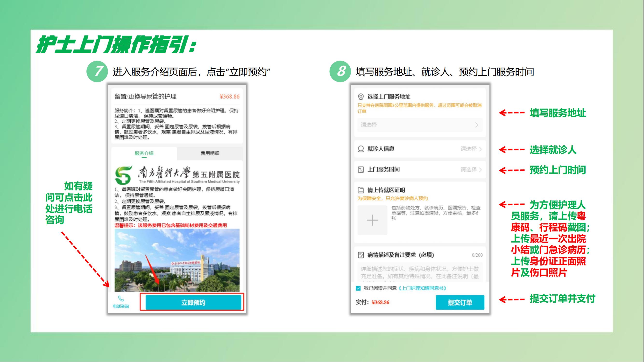
Task: Open the 请选择 address selector
Action: (420, 125)
